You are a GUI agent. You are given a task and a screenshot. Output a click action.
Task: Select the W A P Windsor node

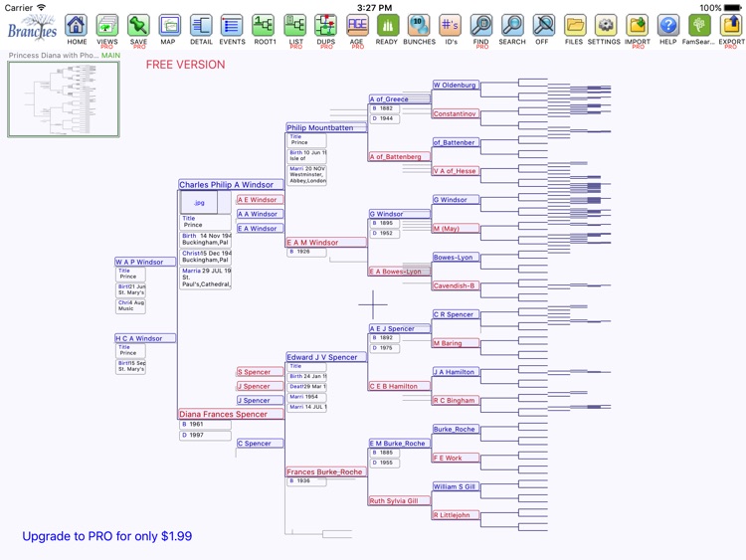(145, 262)
